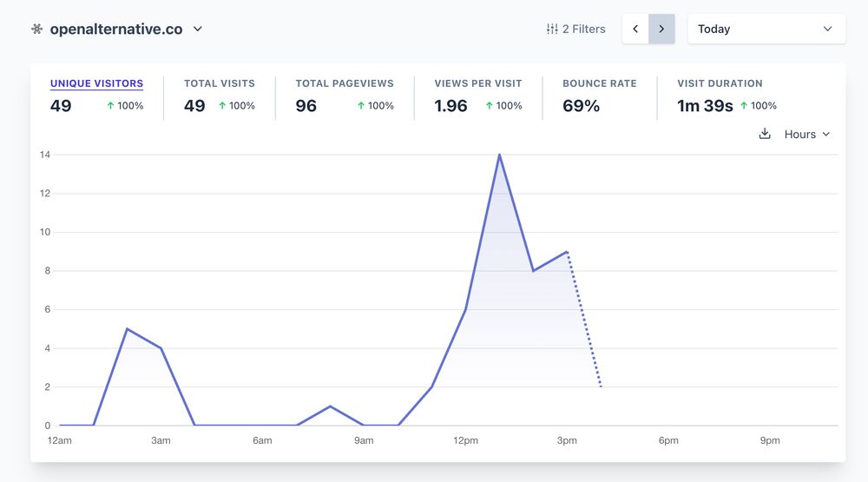
Task: Go to previous period arrow
Action: [x=635, y=29]
